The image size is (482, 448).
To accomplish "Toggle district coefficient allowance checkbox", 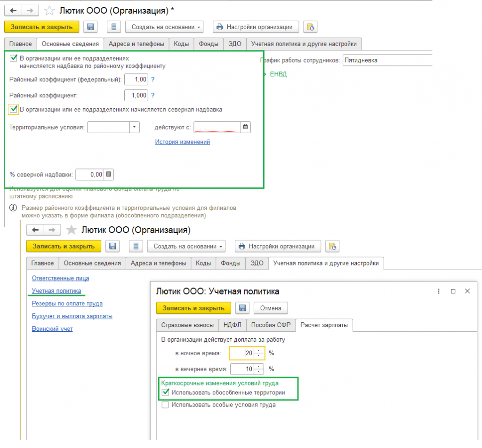I will (14, 58).
